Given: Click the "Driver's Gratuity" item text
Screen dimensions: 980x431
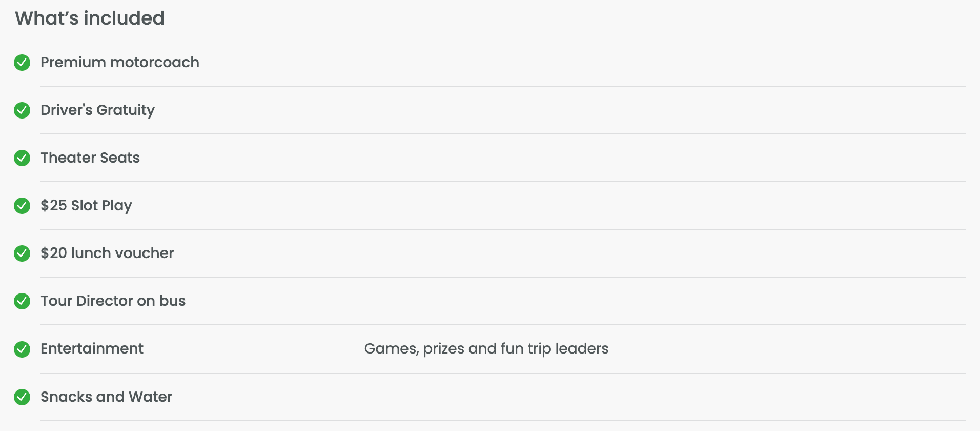Looking at the screenshot, I should [97, 110].
